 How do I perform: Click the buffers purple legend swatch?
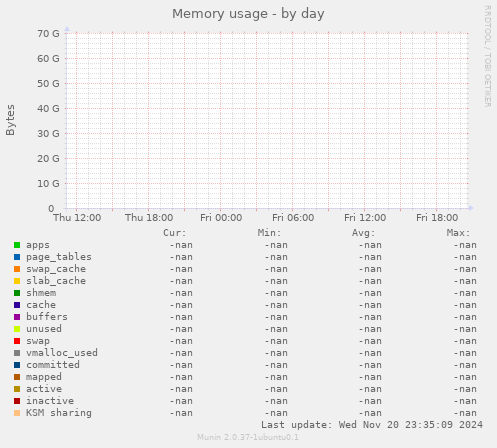click(x=17, y=317)
